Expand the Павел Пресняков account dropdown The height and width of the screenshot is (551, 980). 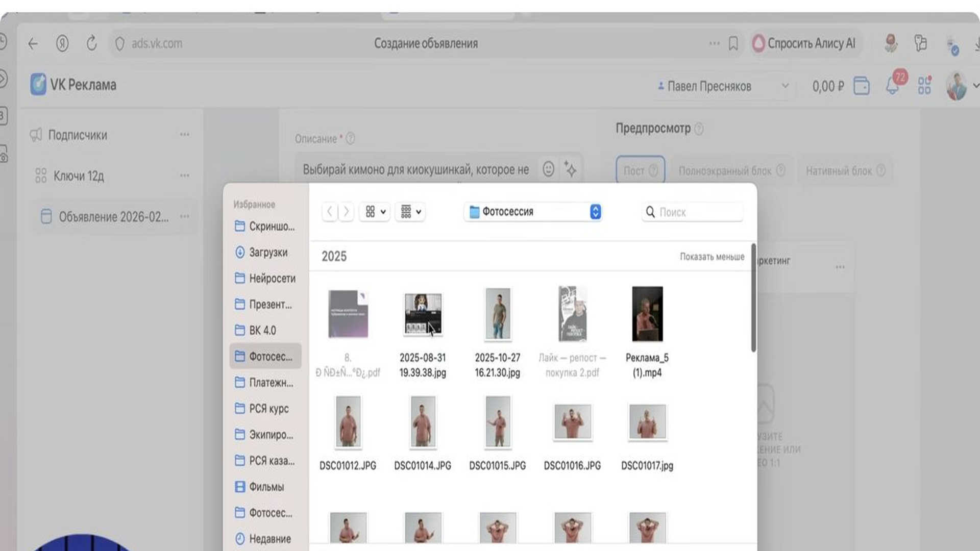point(723,86)
